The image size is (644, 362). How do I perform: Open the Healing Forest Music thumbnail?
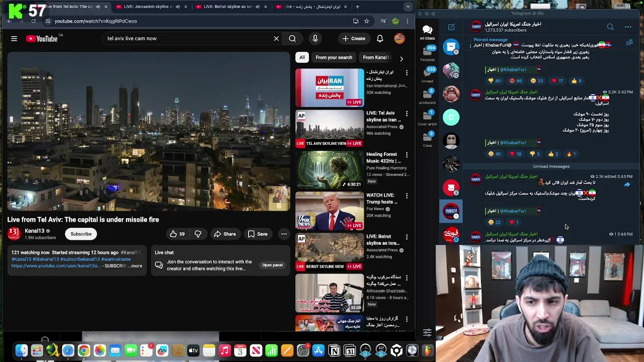click(330, 170)
